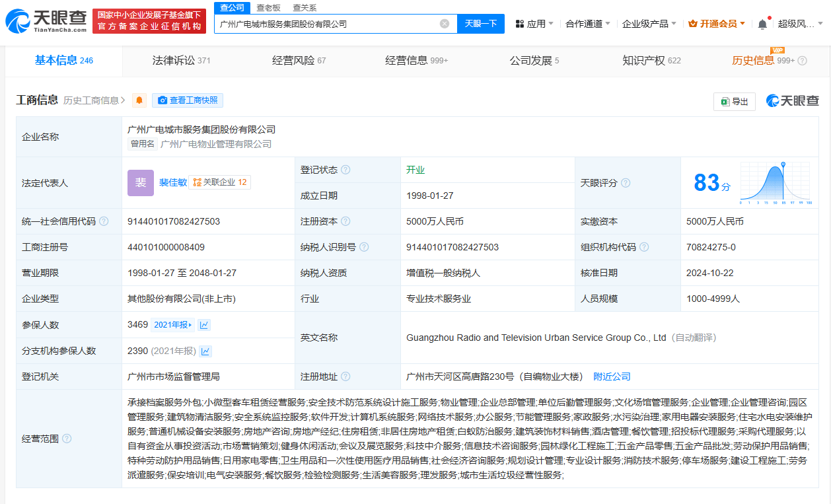Open notifications via the bell icon in header
This screenshot has width=831, height=504.
762,24
